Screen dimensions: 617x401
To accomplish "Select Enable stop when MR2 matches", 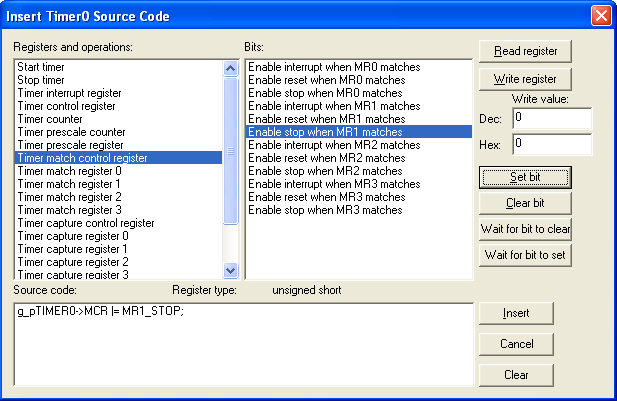I will 359,171.
